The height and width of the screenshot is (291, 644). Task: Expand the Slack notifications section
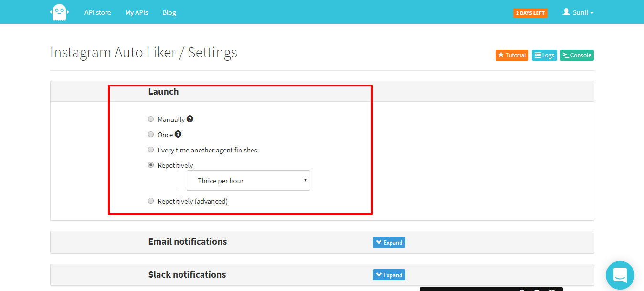click(389, 275)
